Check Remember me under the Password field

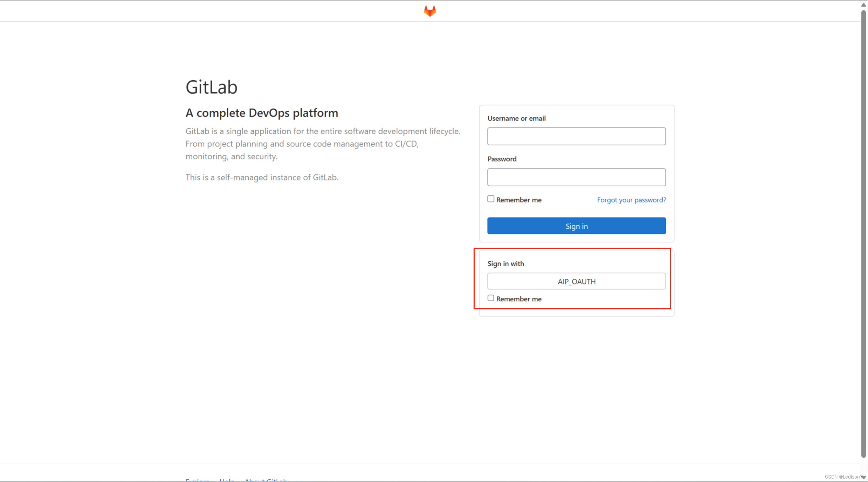point(490,199)
